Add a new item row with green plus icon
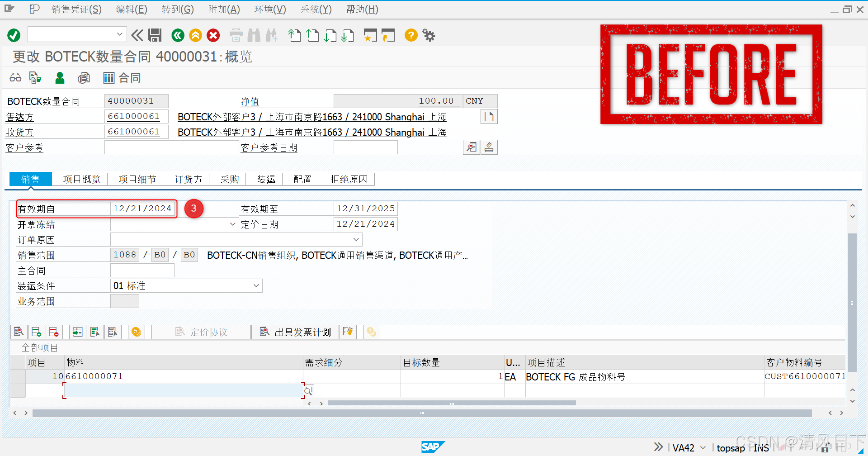 36,332
